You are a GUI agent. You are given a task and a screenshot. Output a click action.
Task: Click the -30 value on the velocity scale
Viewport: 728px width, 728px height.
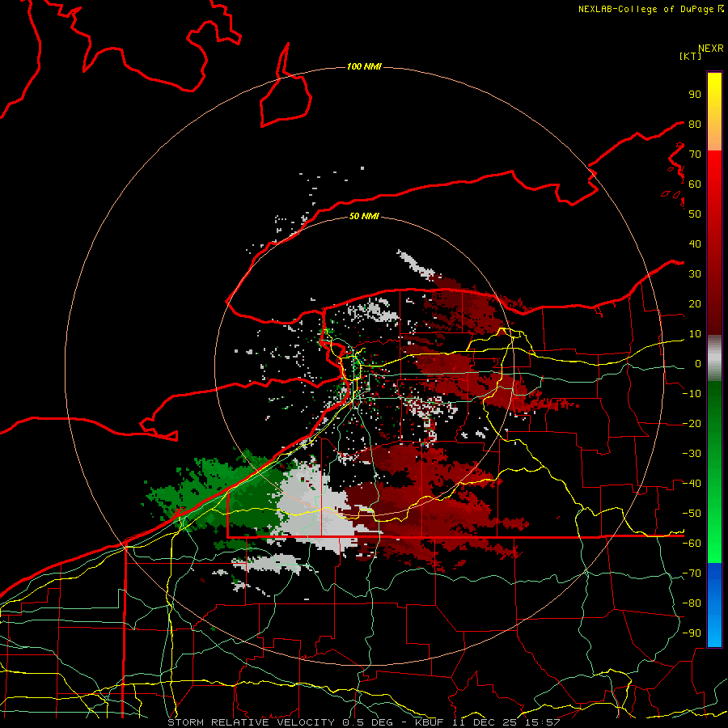tap(692, 454)
